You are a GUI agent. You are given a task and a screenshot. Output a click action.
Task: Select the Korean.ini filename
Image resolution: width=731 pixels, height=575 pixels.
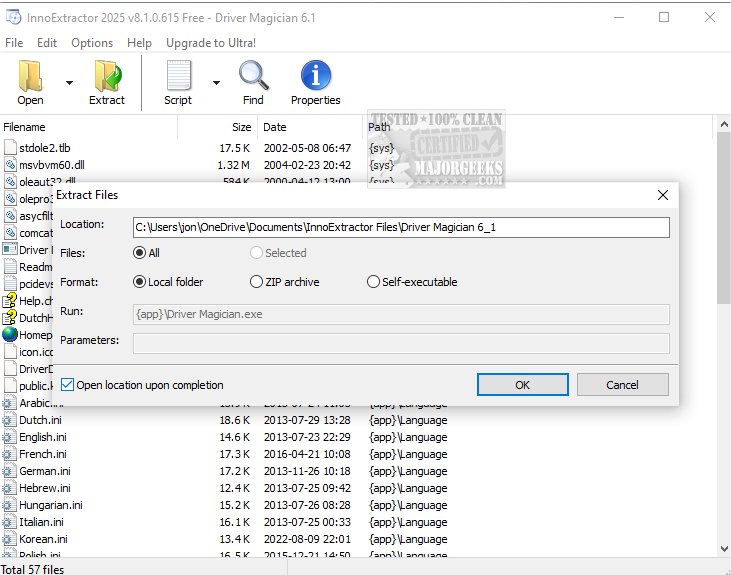(x=43, y=539)
